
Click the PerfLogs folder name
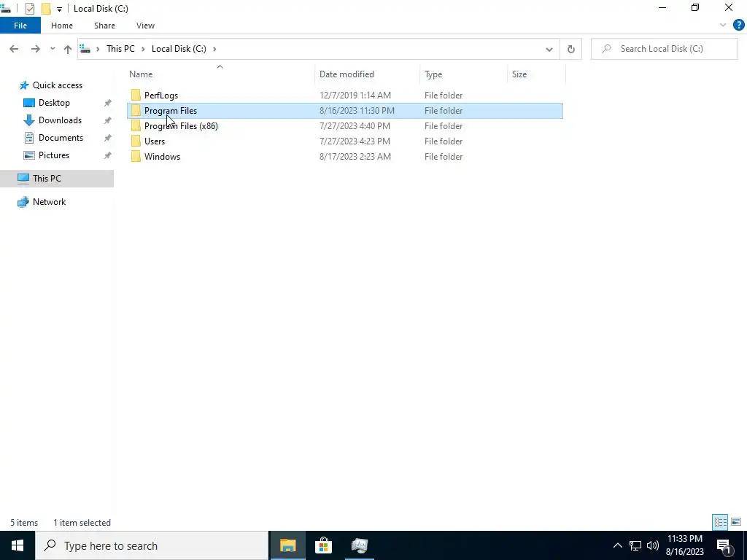[x=161, y=96]
